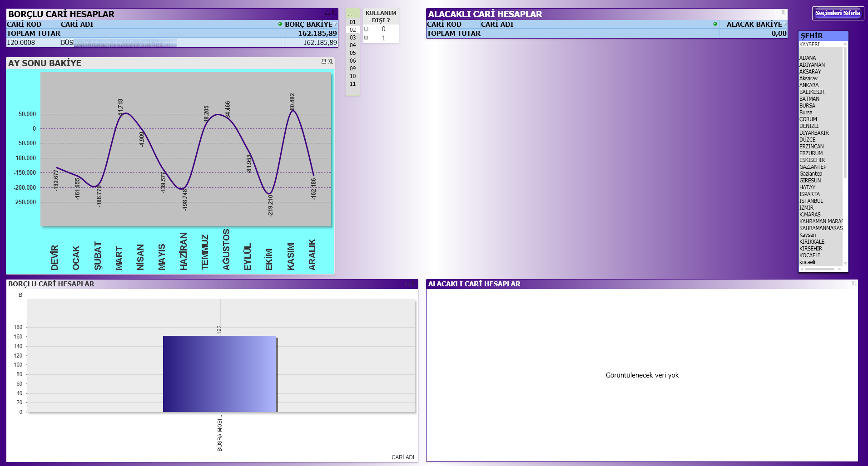Open sort arrow on BORÇ BAKİYE column
The height and width of the screenshot is (466, 868).
(x=336, y=24)
